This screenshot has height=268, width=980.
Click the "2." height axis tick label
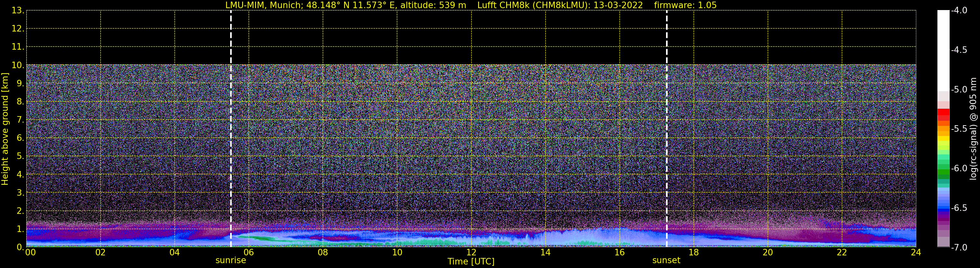tap(20, 211)
